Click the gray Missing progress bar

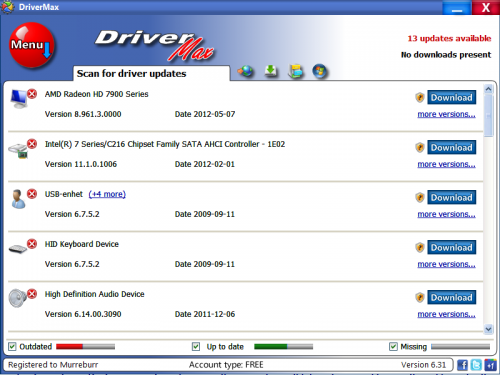(x=460, y=347)
